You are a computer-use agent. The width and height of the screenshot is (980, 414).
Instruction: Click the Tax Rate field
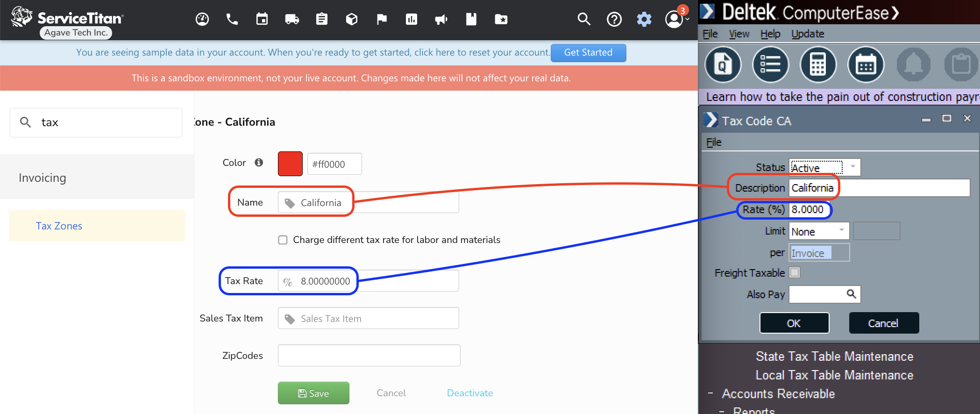(x=368, y=281)
